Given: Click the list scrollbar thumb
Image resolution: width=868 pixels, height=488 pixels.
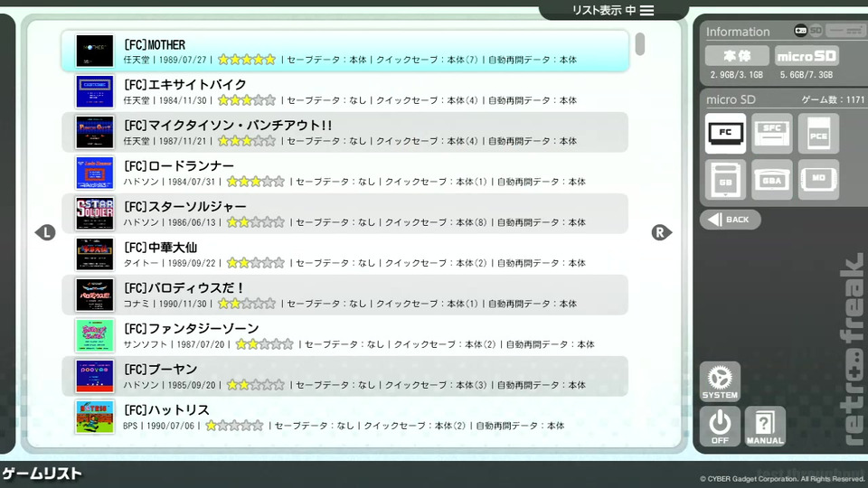Looking at the screenshot, I should 640,44.
